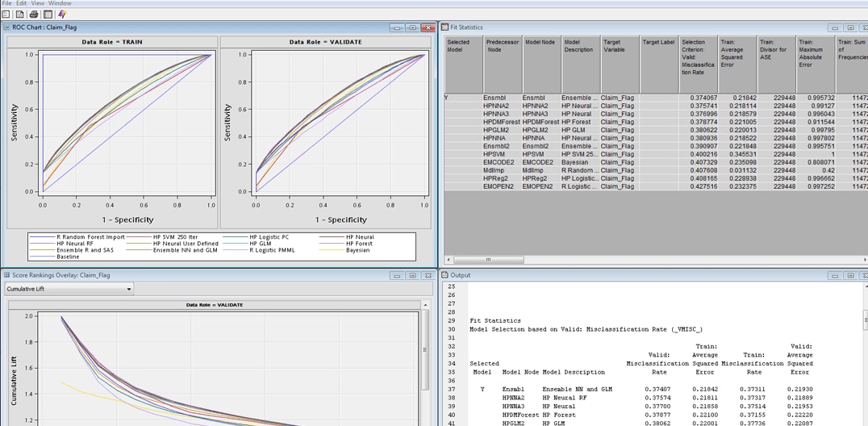This screenshot has width=868, height=426.
Task: Maximize the Score Rankings Overlay window
Action: [412, 276]
